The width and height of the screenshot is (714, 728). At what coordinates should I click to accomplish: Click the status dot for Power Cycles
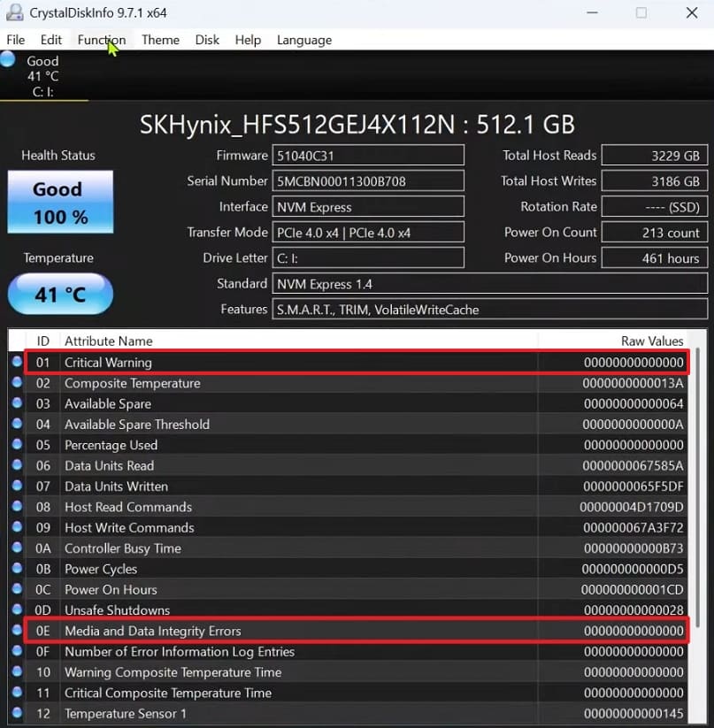coord(17,568)
